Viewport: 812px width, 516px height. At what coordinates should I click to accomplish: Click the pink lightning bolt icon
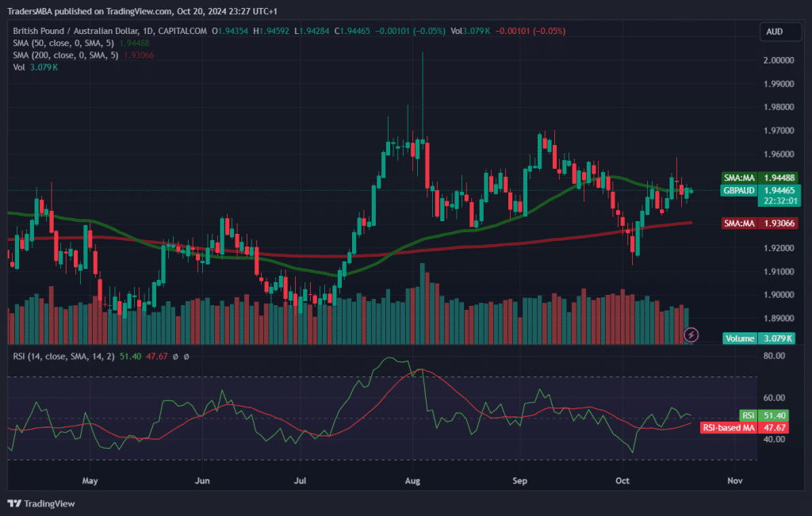pos(691,334)
